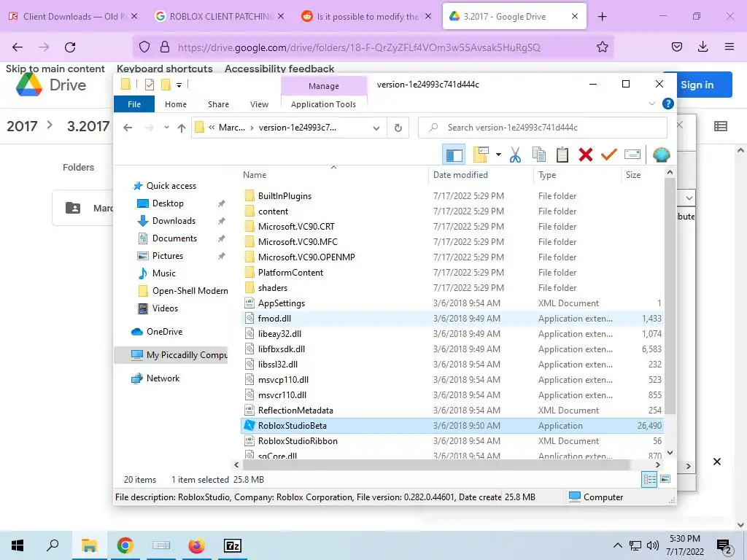747x560 pixels.
Task: Open 7-Zip from the taskbar
Action: [233, 545]
